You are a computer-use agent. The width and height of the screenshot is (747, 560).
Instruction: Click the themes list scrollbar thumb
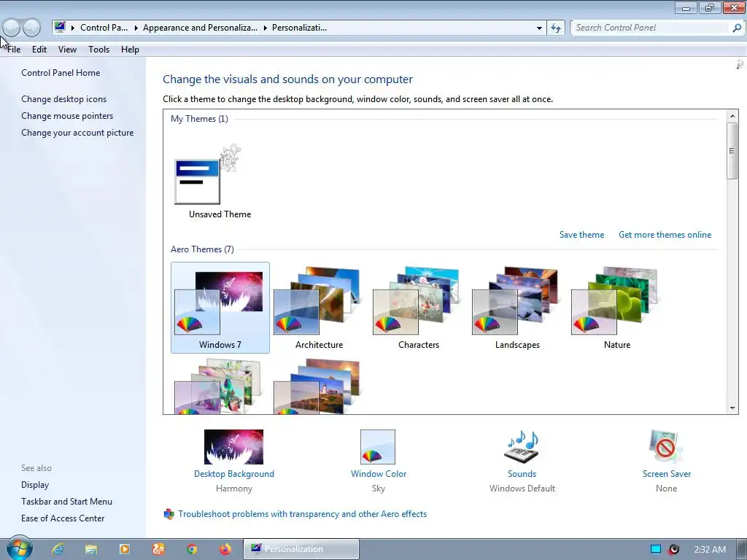click(732, 150)
